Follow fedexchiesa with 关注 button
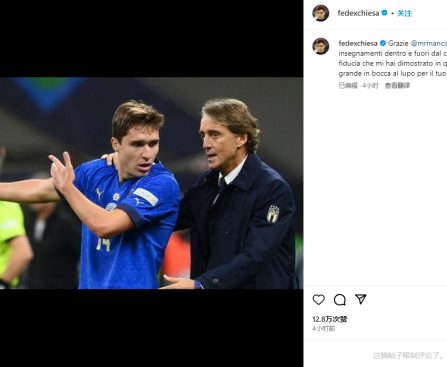447x367 pixels. (405, 13)
